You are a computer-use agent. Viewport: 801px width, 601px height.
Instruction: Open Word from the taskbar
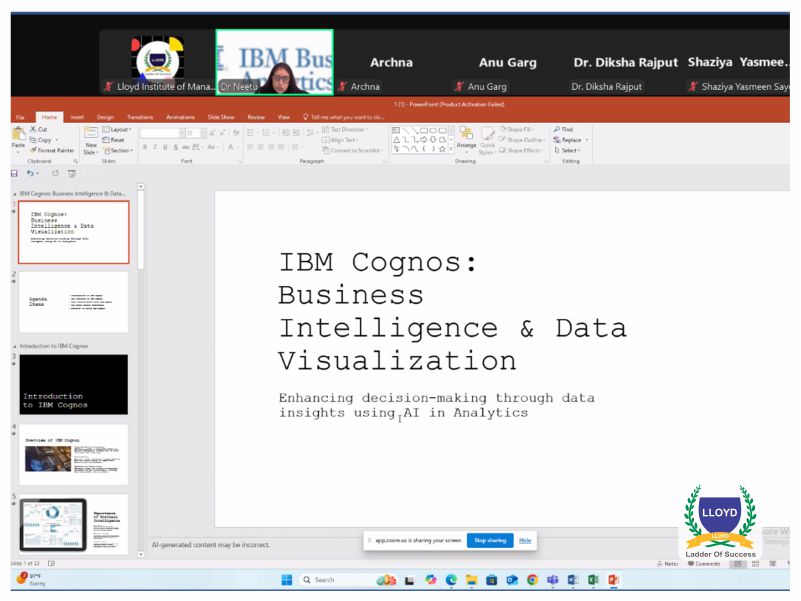[573, 580]
